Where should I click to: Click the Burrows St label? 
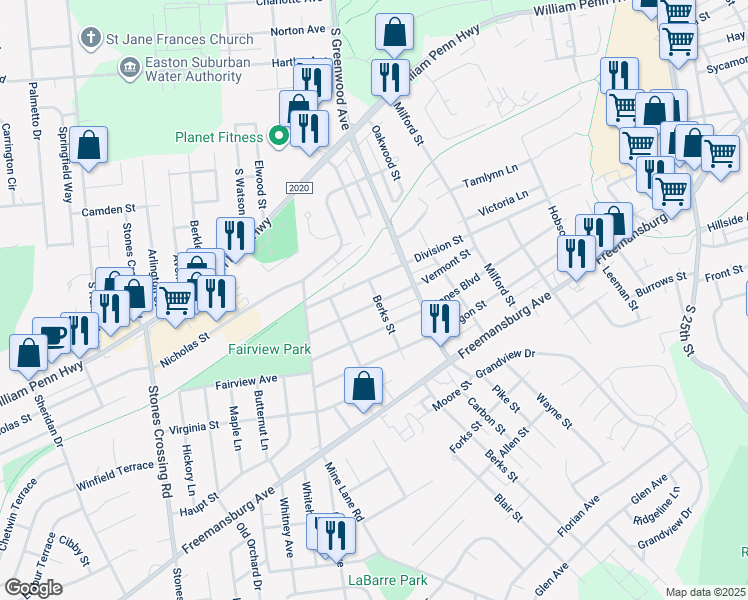coord(661,284)
